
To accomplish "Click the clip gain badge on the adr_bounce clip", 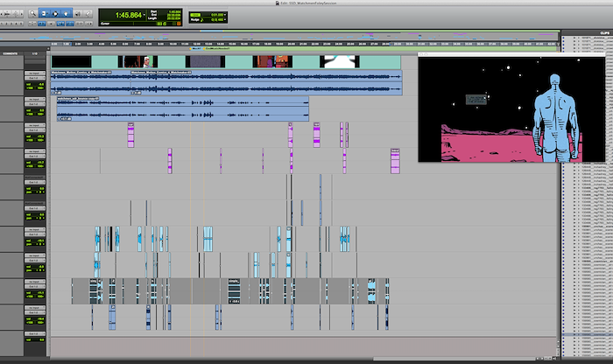I will [65, 119].
